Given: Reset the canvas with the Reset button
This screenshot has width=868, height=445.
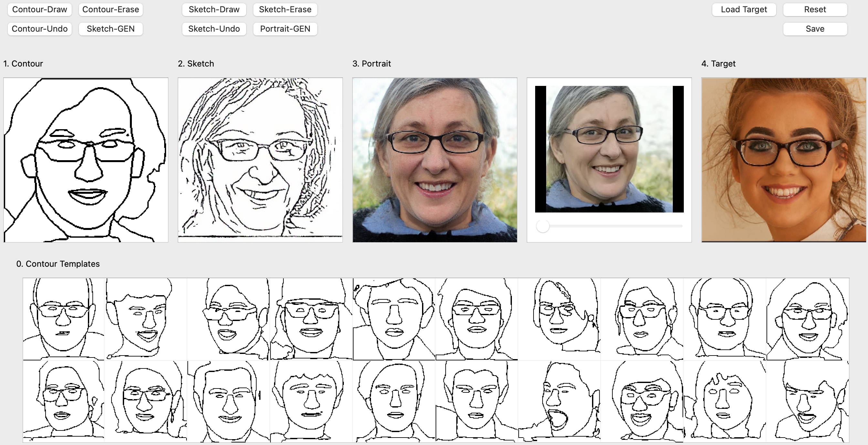Looking at the screenshot, I should coord(815,9).
